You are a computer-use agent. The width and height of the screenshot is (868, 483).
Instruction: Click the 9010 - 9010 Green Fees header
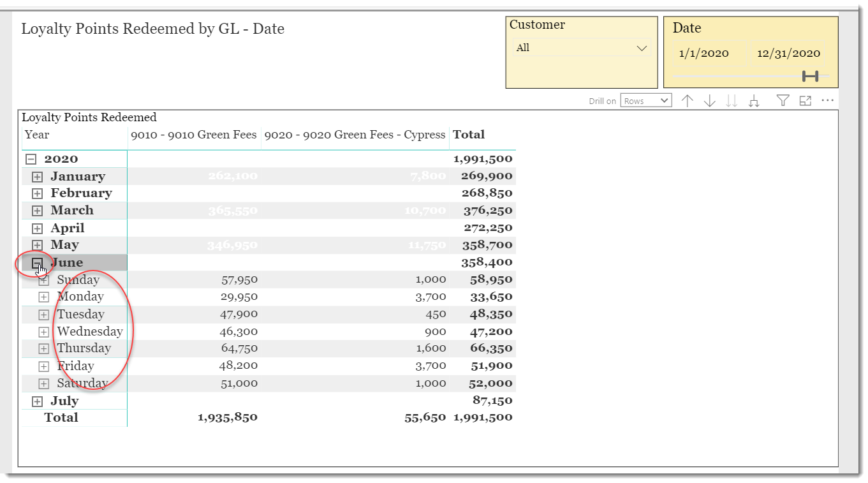coord(194,135)
